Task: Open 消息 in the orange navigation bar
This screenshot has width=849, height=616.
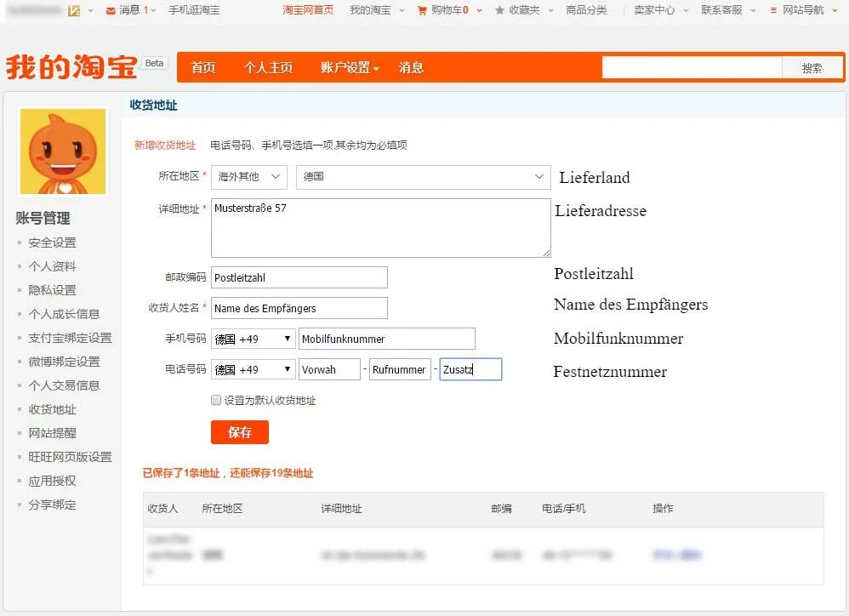Action: (411, 68)
